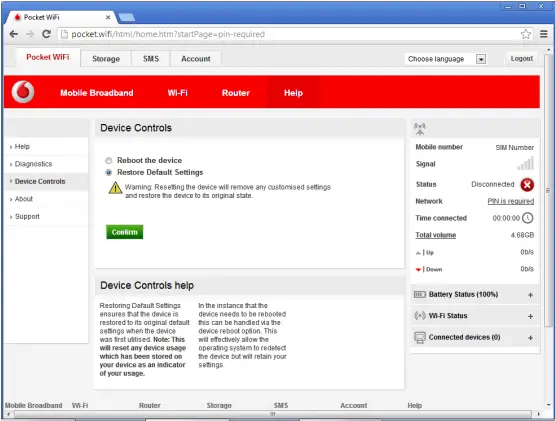Open Wi-Fi in the red menu
The width and height of the screenshot is (555, 421).
pos(177,93)
